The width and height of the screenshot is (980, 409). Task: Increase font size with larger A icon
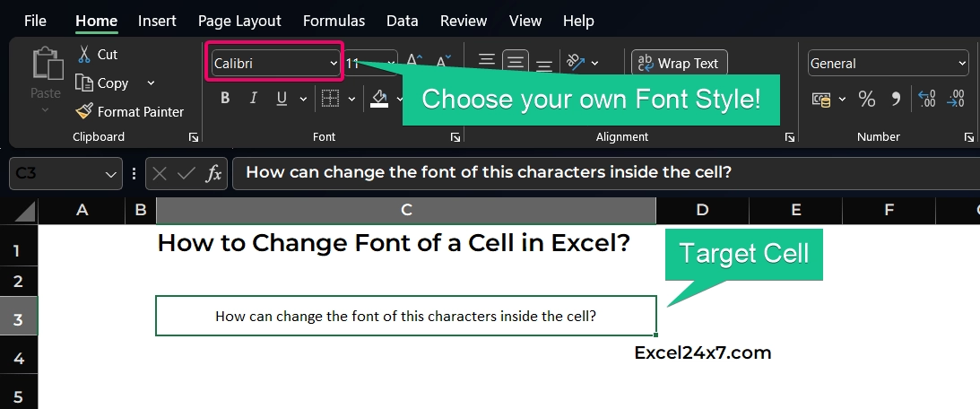pyautogui.click(x=413, y=62)
